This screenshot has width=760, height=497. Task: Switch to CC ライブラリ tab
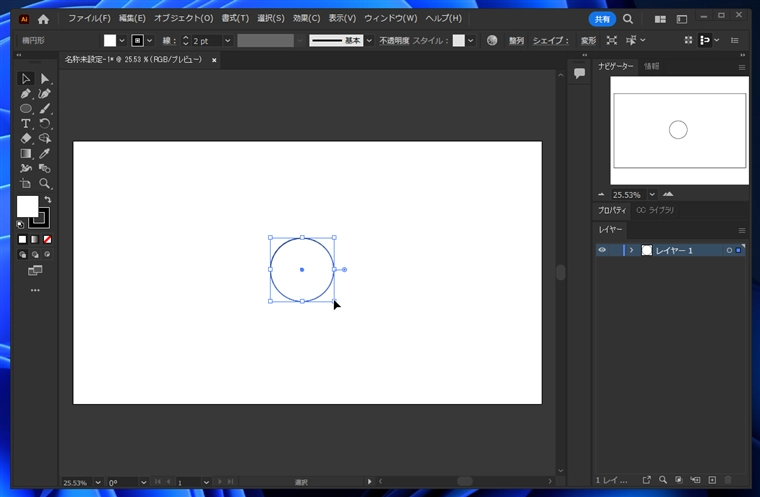click(655, 210)
